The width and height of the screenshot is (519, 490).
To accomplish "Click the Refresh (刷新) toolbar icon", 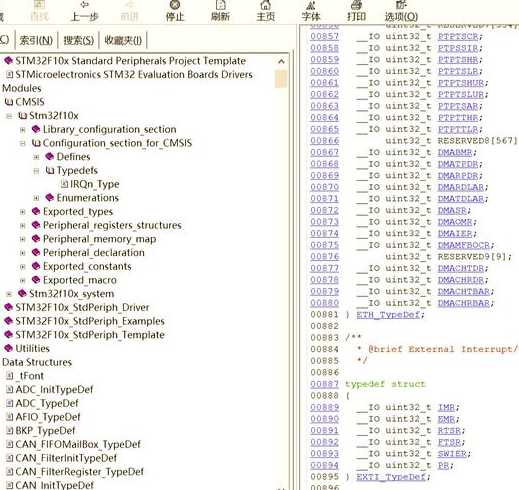I will pos(221,5).
